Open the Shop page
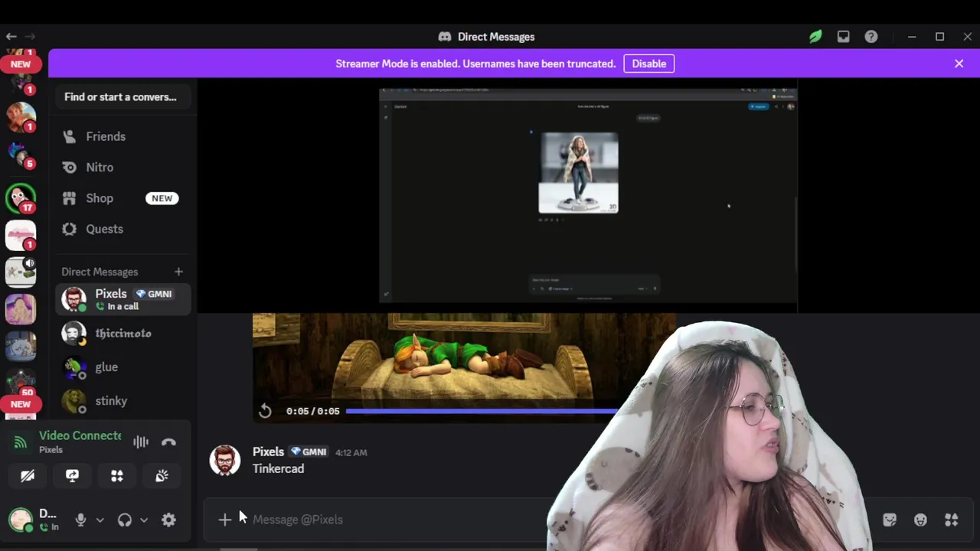This screenshot has width=980, height=551. 122,198
